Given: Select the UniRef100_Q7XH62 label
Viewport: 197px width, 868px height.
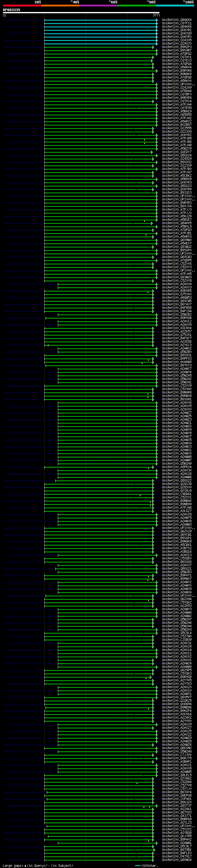Looking at the screenshot, I should 176,778.
